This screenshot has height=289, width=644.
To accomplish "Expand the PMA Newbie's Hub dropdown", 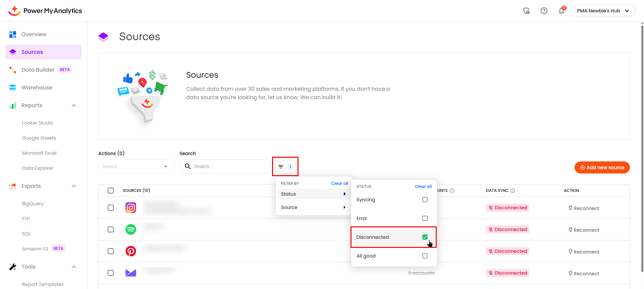I will [603, 11].
